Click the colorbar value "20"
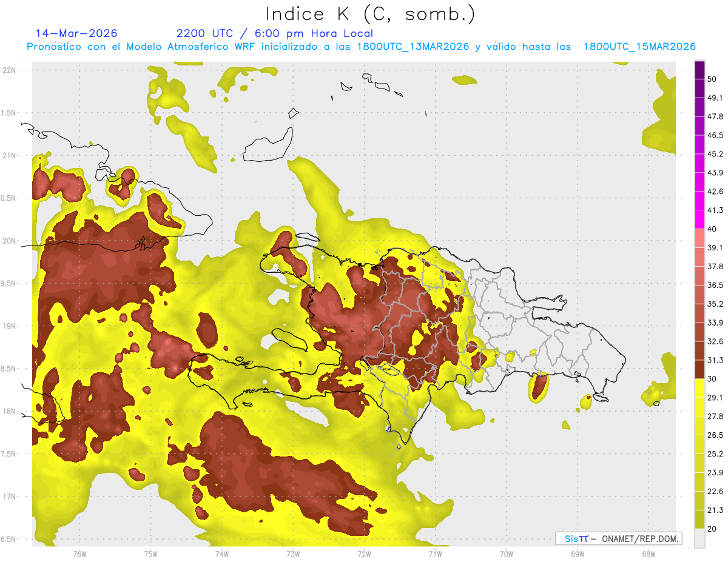The height and width of the screenshot is (562, 728). pos(712,529)
